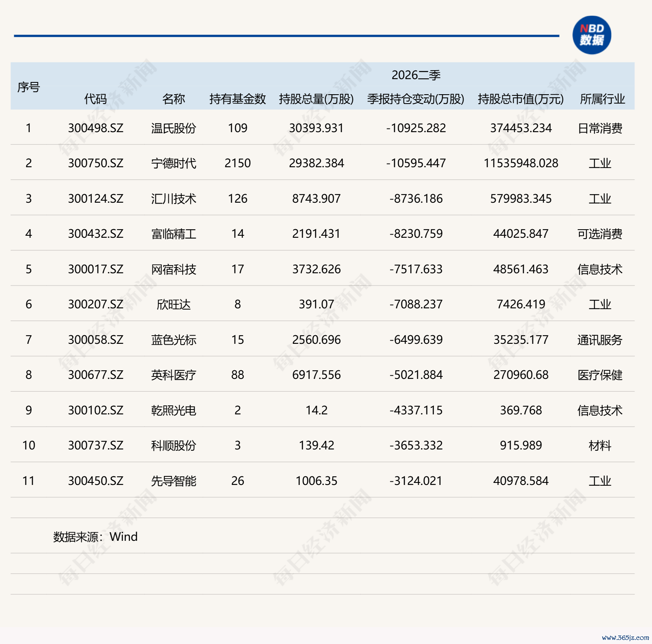Select stock code 300124.SZ

click(95, 199)
